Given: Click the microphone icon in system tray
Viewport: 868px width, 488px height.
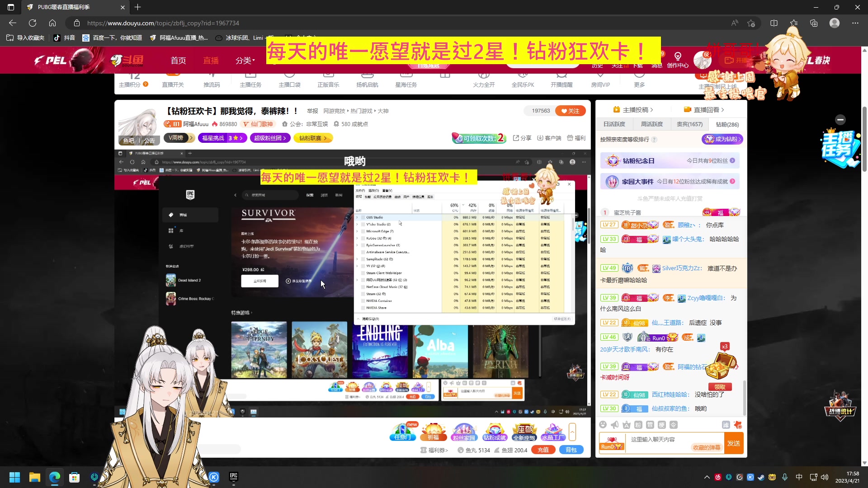Looking at the screenshot, I should click(x=785, y=477).
